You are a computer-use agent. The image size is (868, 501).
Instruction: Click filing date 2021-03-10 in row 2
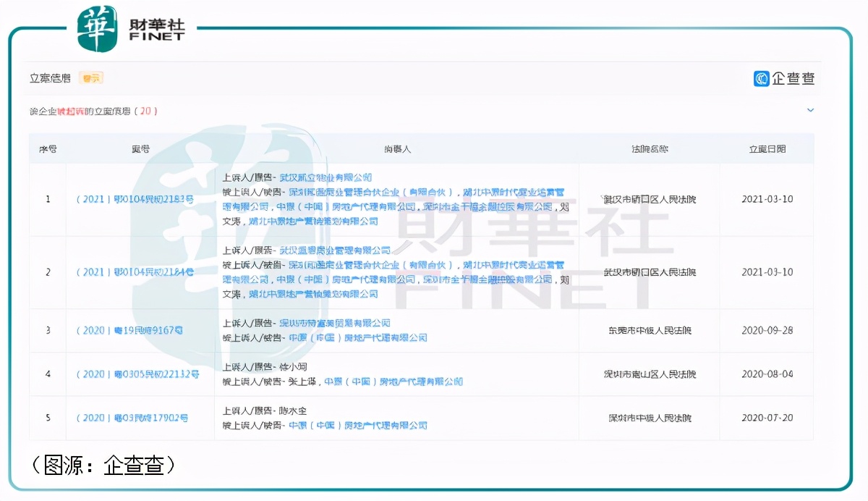click(x=767, y=272)
